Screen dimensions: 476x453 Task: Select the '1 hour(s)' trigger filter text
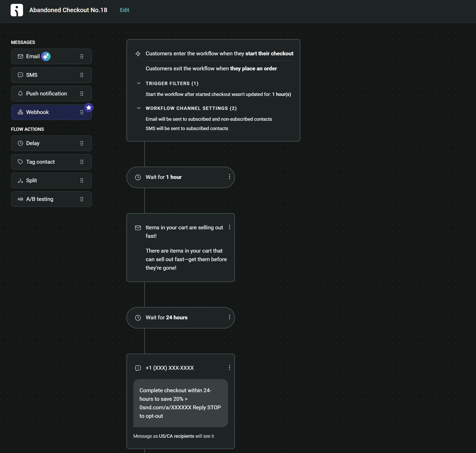point(282,94)
